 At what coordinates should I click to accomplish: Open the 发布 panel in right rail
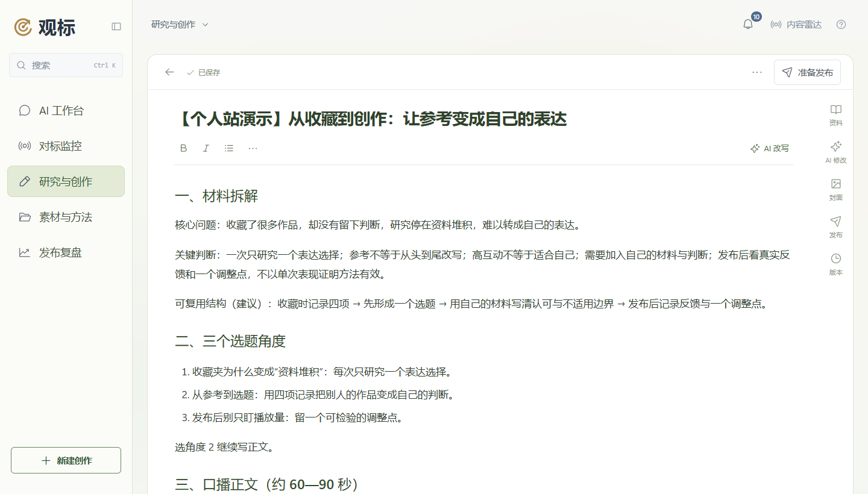point(835,227)
